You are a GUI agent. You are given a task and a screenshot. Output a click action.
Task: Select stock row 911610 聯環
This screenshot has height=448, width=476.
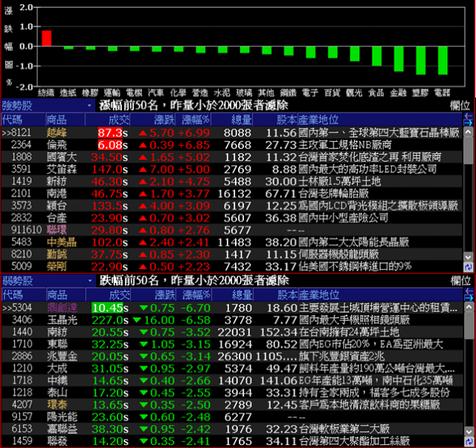tap(231, 230)
